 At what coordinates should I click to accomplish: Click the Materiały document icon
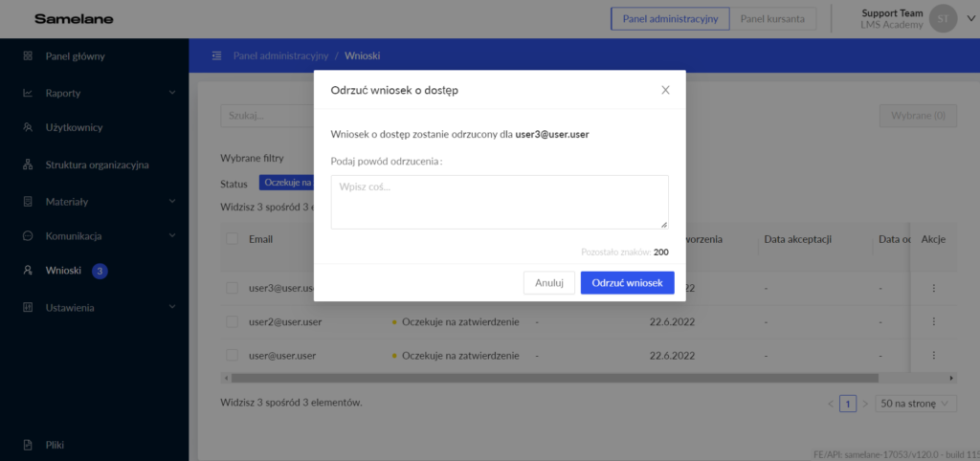click(x=28, y=202)
